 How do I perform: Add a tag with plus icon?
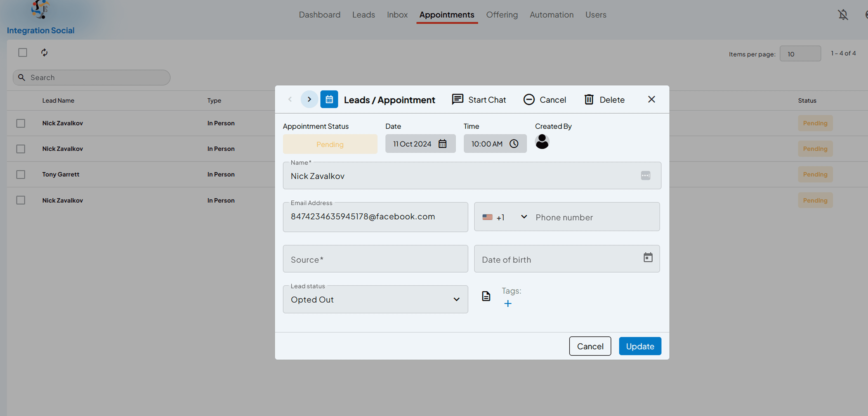coord(507,304)
